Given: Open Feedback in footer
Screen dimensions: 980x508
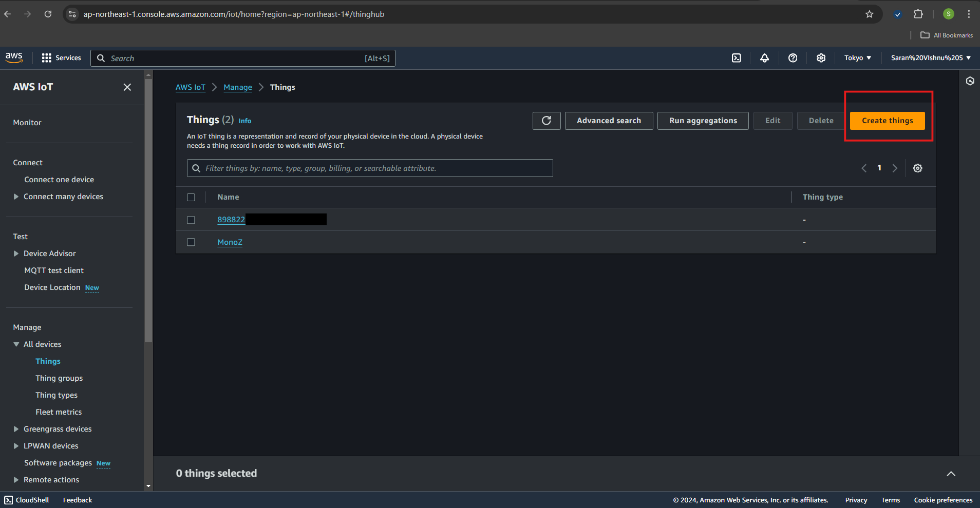Looking at the screenshot, I should pyautogui.click(x=78, y=500).
